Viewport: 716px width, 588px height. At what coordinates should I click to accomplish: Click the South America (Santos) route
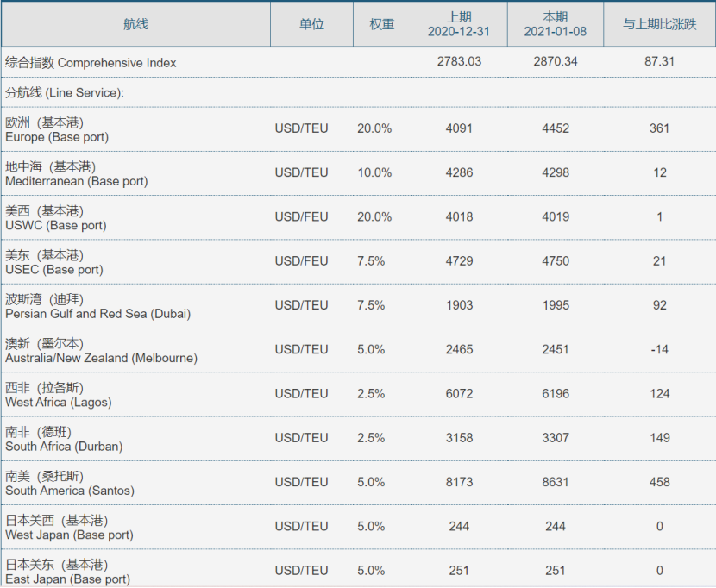coord(70,483)
